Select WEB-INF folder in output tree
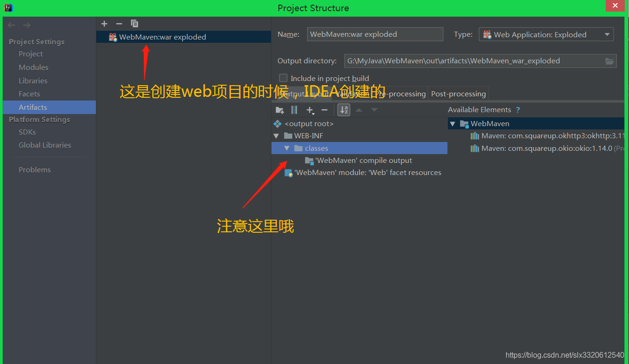The height and width of the screenshot is (364, 629). point(309,136)
